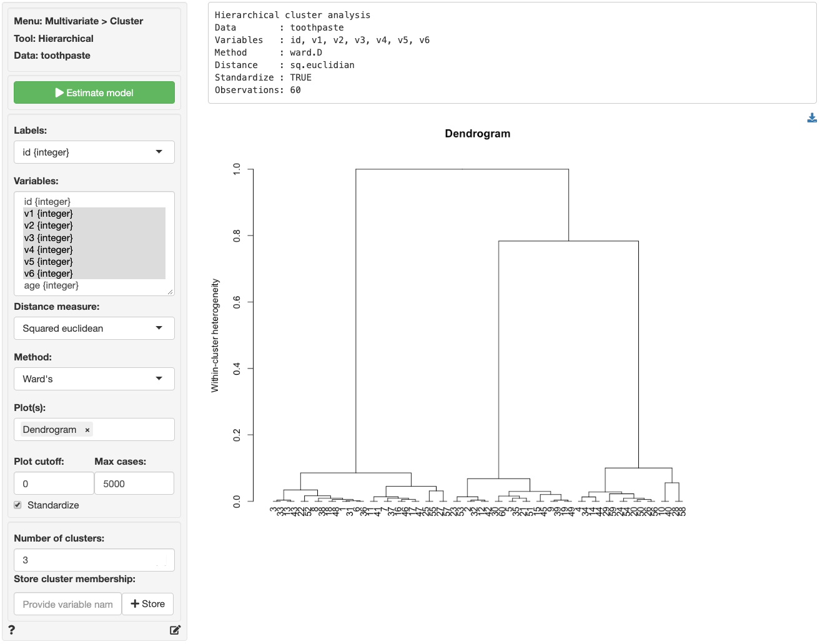
Task: Open the Method dropdown showing Ward's
Action: (94, 379)
